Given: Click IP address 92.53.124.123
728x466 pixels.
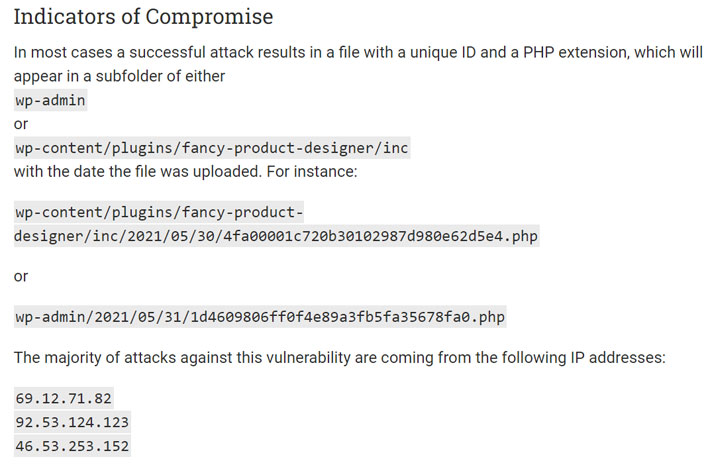Looking at the screenshot, I should [x=72, y=422].
